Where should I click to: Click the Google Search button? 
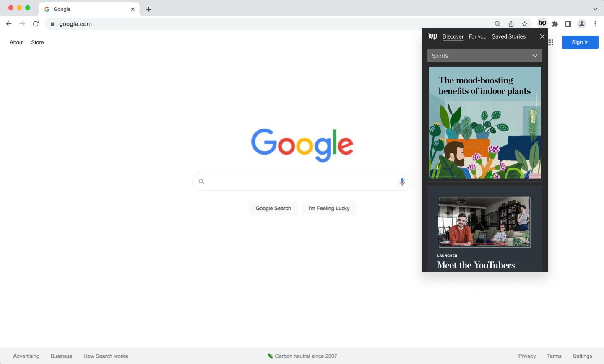273,208
